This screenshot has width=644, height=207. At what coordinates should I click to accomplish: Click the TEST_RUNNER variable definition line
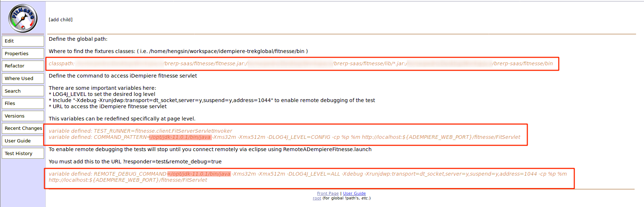[141, 131]
